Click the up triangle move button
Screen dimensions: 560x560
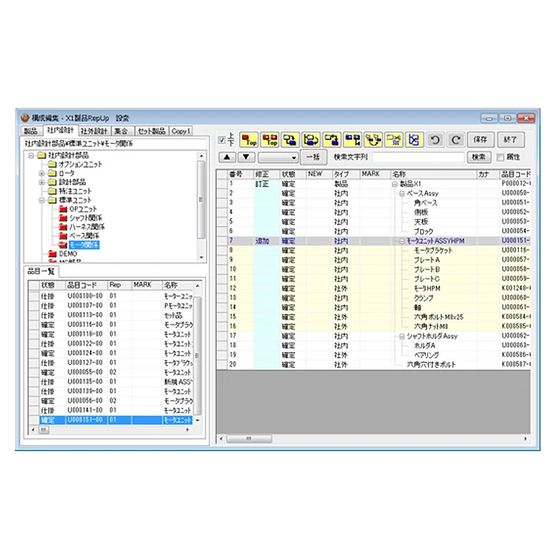[x=227, y=157]
